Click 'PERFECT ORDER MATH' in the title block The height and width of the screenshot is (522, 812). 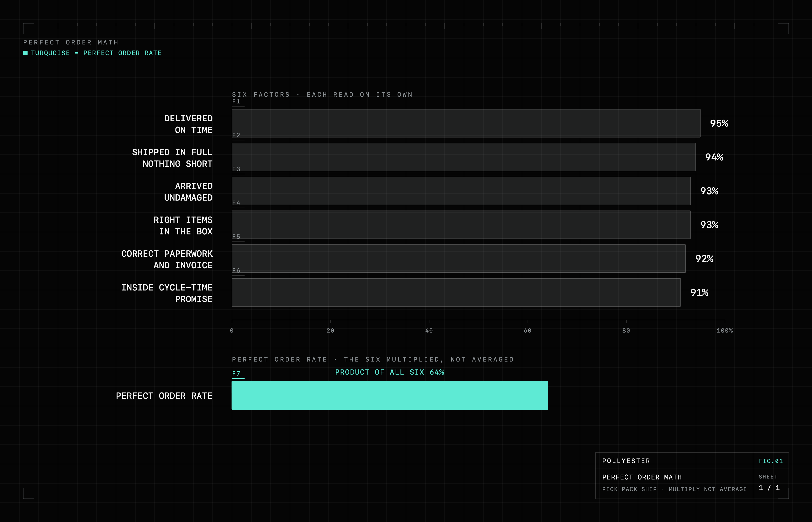pyautogui.click(x=642, y=477)
